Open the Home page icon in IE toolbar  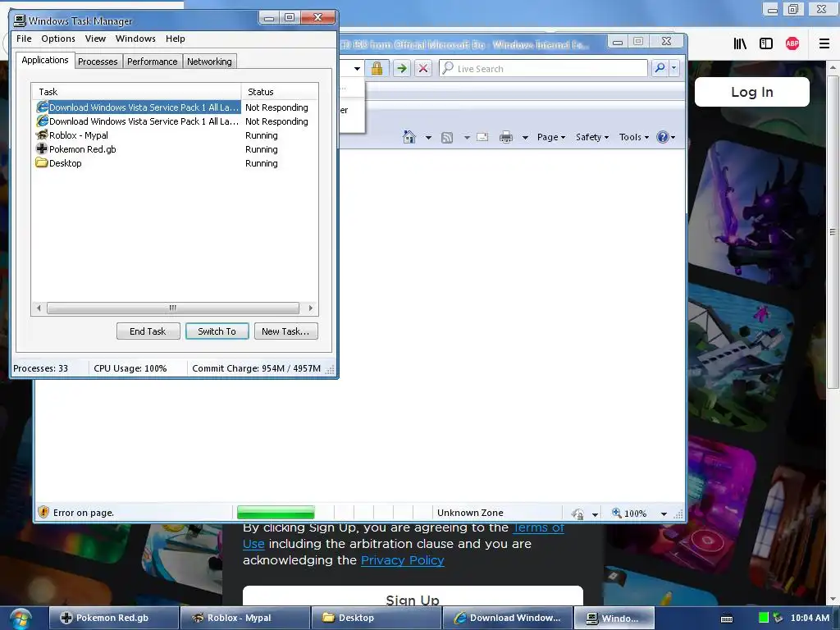click(x=409, y=137)
